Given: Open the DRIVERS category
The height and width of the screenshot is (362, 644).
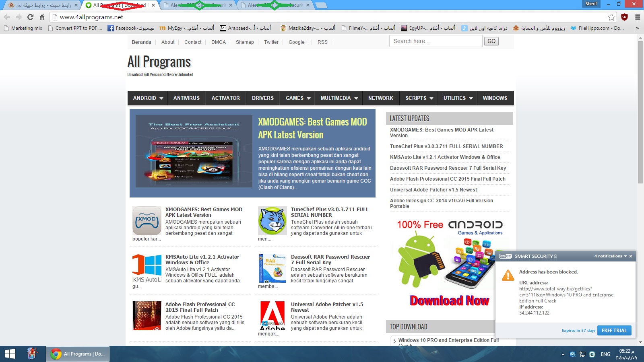Looking at the screenshot, I should [263, 98].
